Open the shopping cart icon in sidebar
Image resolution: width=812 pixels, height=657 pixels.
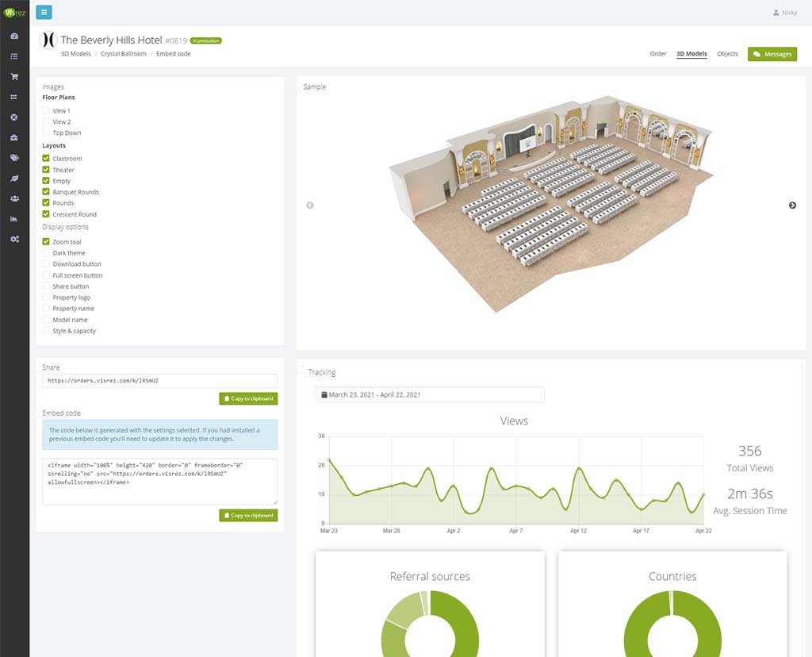click(x=14, y=77)
